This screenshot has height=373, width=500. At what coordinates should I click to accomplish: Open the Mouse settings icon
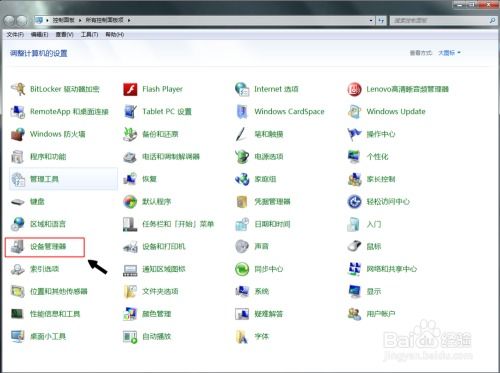[354, 247]
